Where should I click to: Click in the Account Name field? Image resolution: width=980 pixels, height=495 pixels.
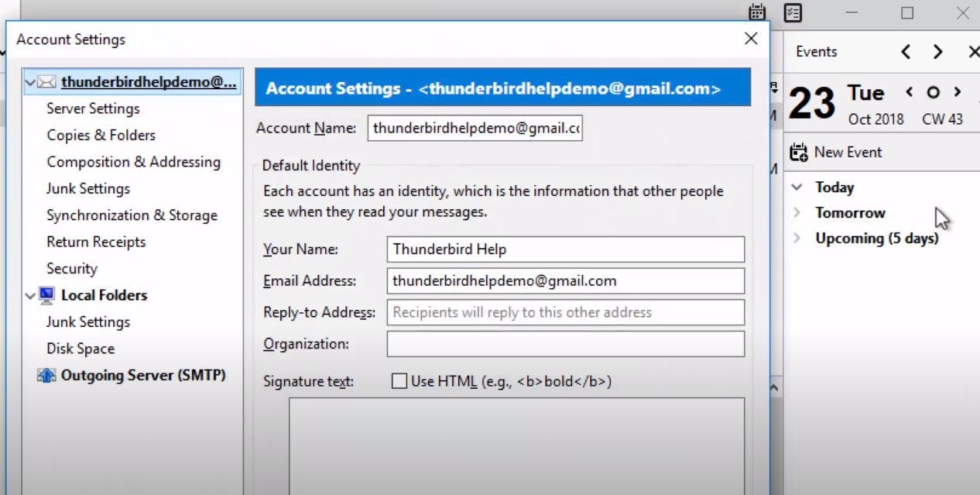point(475,129)
